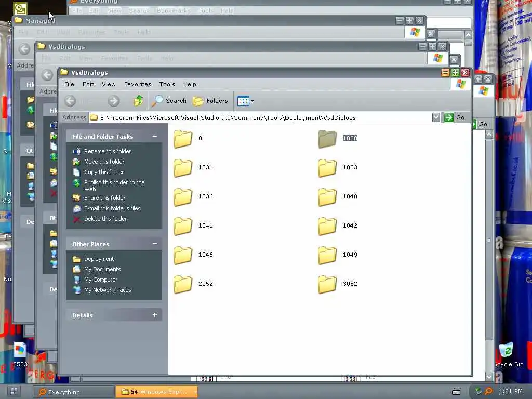Go to My Network Places
Image resolution: width=532 pixels, height=399 pixels.
pos(107,290)
